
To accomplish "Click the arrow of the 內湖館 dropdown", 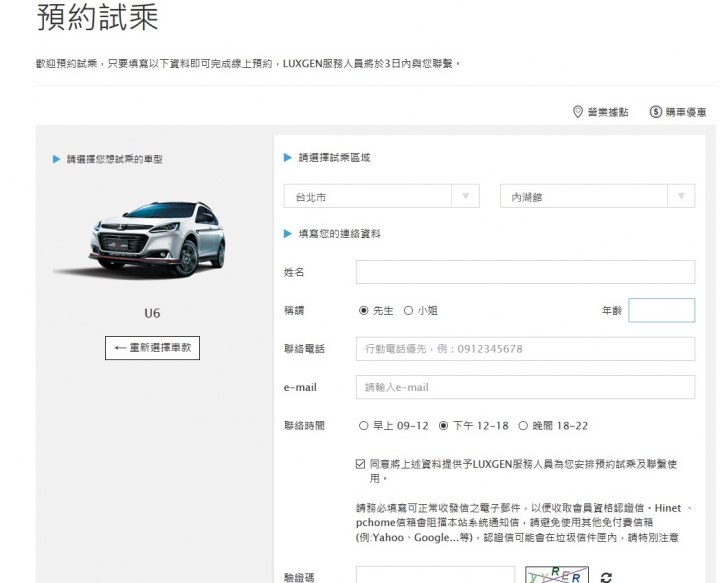I will point(681,196).
